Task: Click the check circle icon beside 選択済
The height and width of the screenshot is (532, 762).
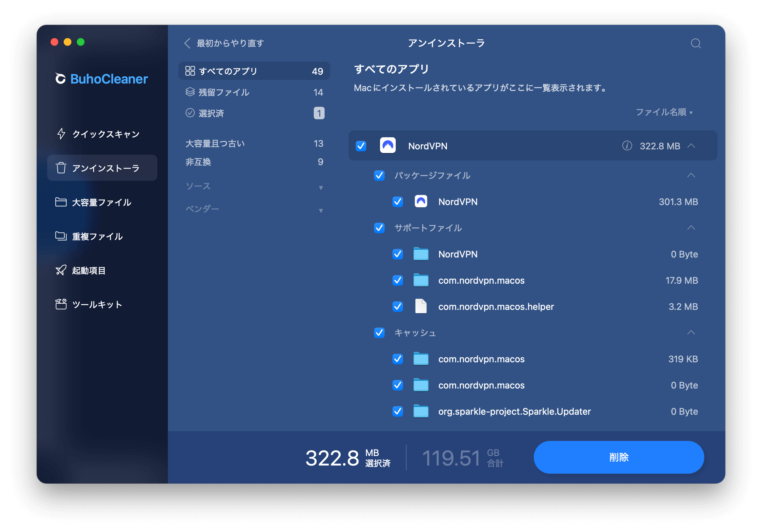Action: [190, 113]
